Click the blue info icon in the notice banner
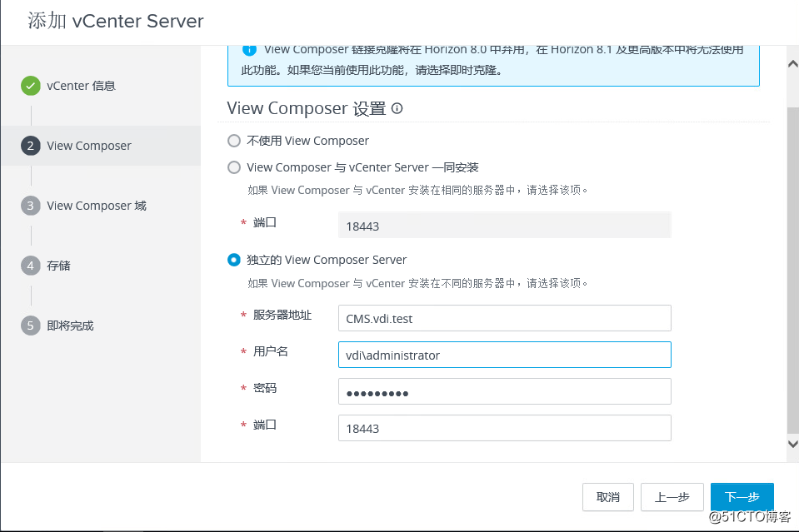The image size is (799, 532). coord(249,50)
